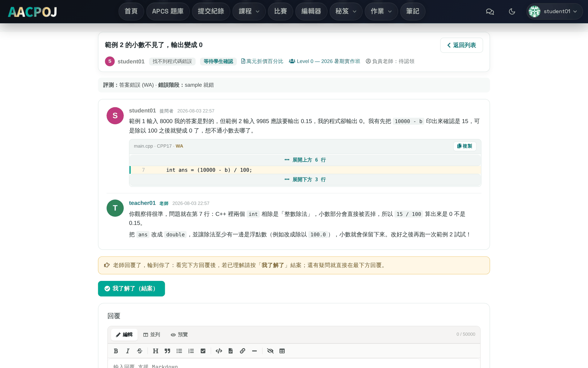Insert code block file icon

[231, 351]
